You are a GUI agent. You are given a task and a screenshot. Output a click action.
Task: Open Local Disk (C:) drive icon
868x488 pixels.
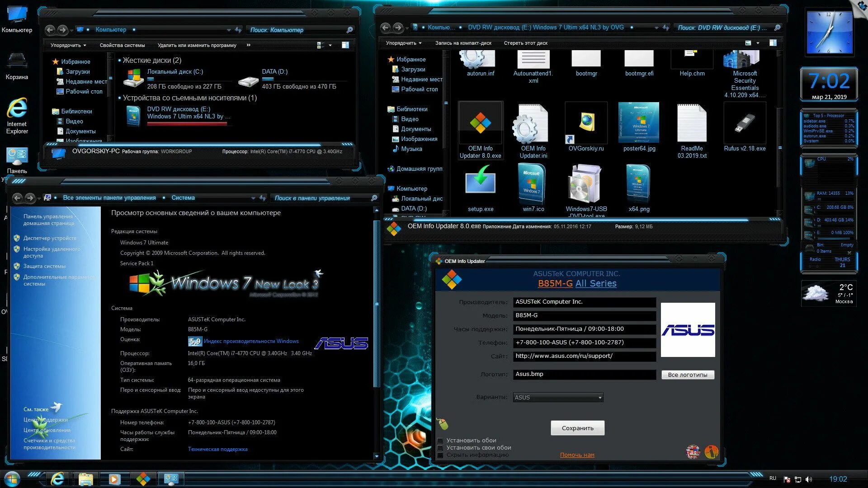click(133, 78)
